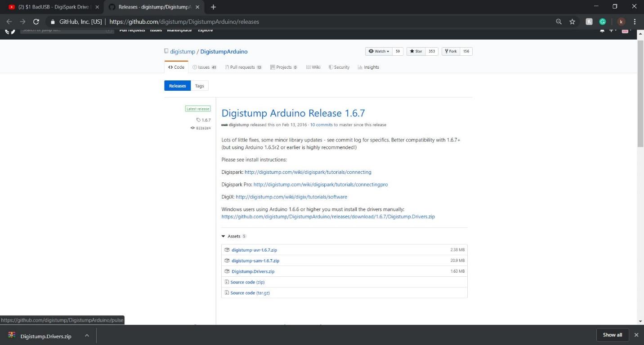Open the Insights tab
Screen dimensions: 644x345
(368, 67)
